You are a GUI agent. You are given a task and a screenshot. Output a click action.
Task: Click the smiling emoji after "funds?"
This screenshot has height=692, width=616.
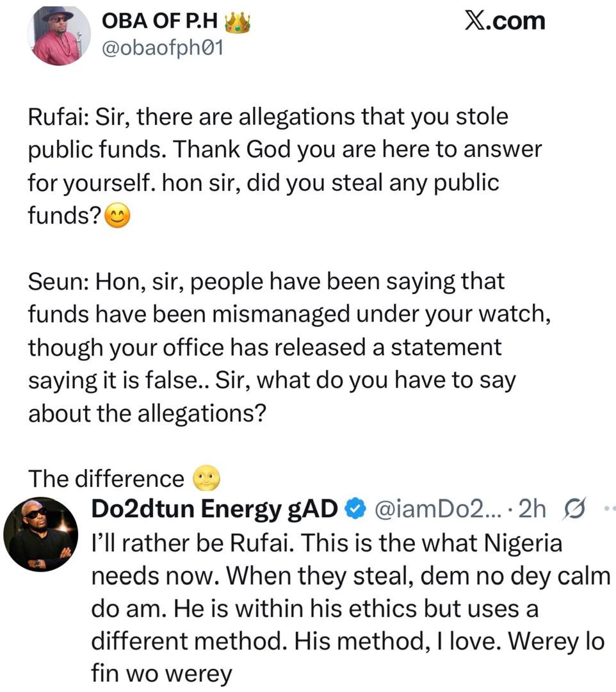tap(117, 217)
